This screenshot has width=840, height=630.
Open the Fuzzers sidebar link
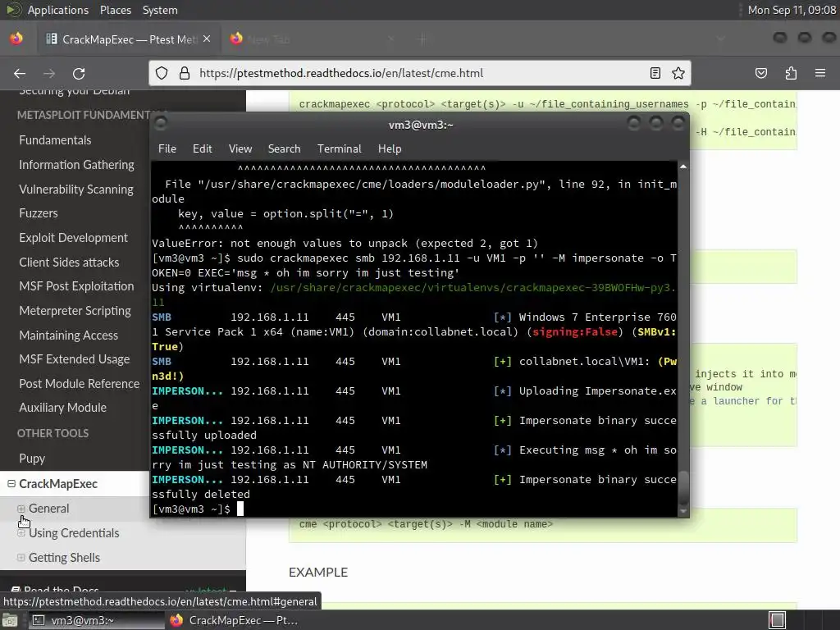(x=39, y=213)
